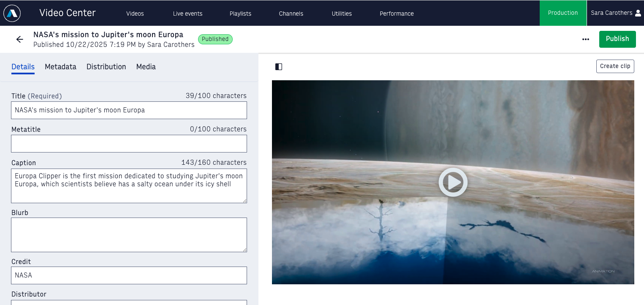Click the Create clip button
The height and width of the screenshot is (305, 644).
(x=615, y=66)
